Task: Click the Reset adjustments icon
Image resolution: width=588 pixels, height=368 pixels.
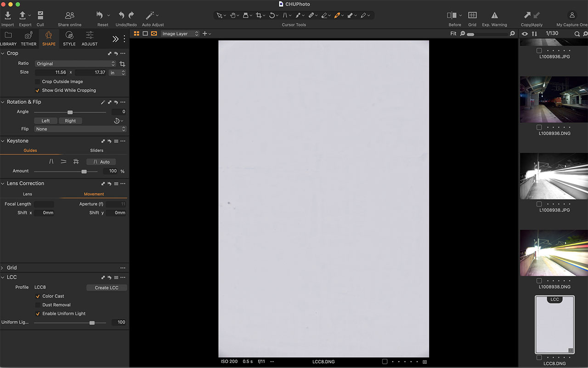Action: point(100,16)
